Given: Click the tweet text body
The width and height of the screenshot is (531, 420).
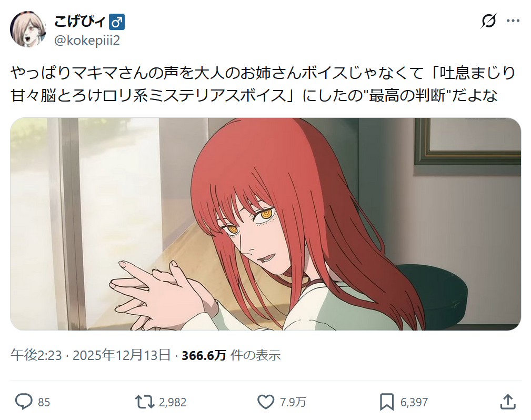Looking at the screenshot, I should 263,84.
